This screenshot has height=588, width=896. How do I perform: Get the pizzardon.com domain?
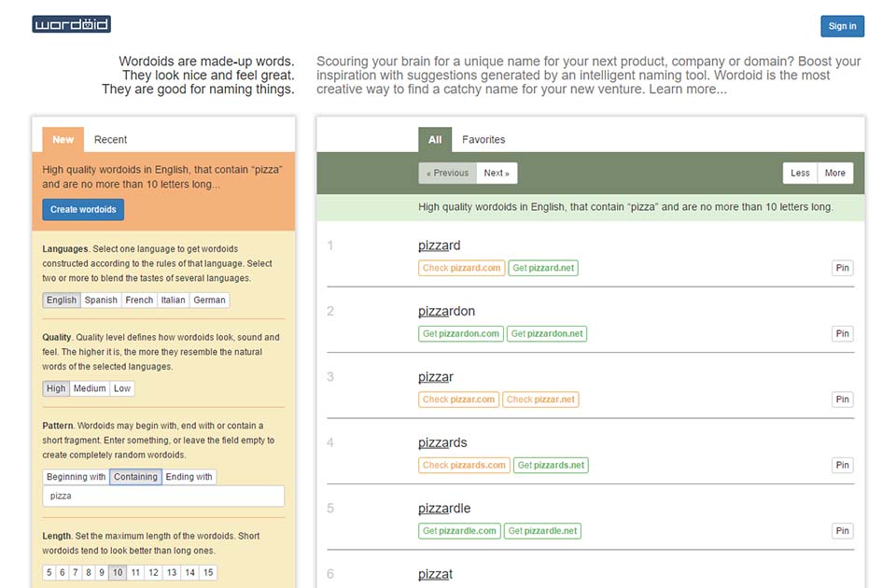460,334
